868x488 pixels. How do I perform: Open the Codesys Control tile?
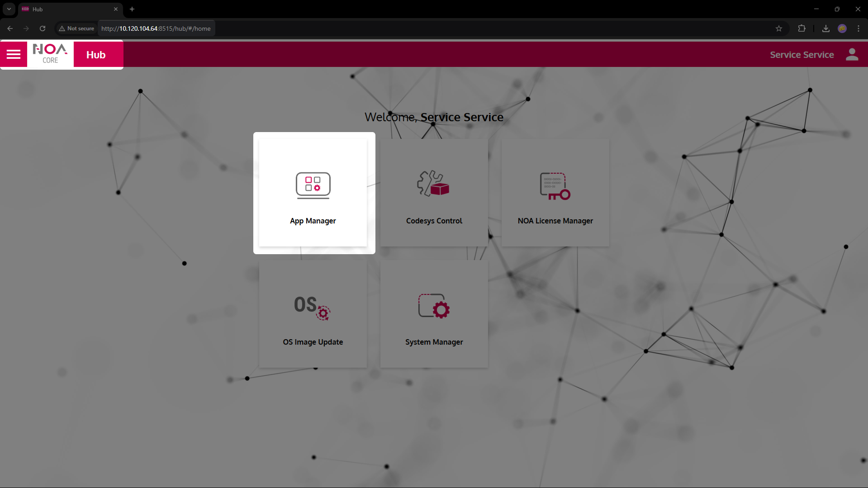[434, 193]
